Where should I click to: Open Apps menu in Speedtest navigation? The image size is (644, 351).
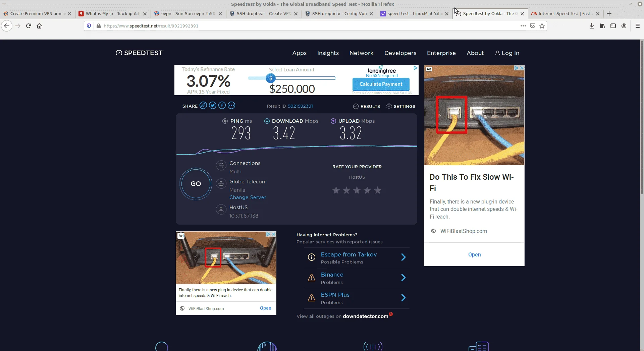tap(299, 53)
